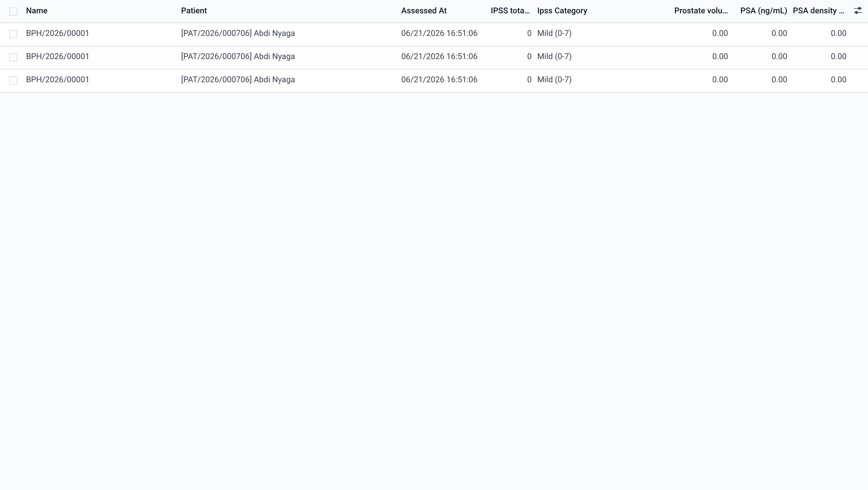The width and height of the screenshot is (868, 490).
Task: Click the second row's Mild (0-7) category
Action: point(554,56)
